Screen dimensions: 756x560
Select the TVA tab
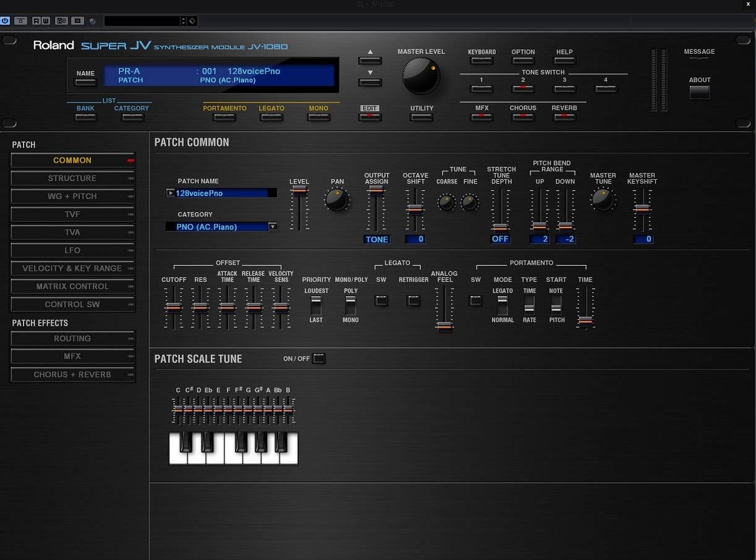tap(73, 232)
